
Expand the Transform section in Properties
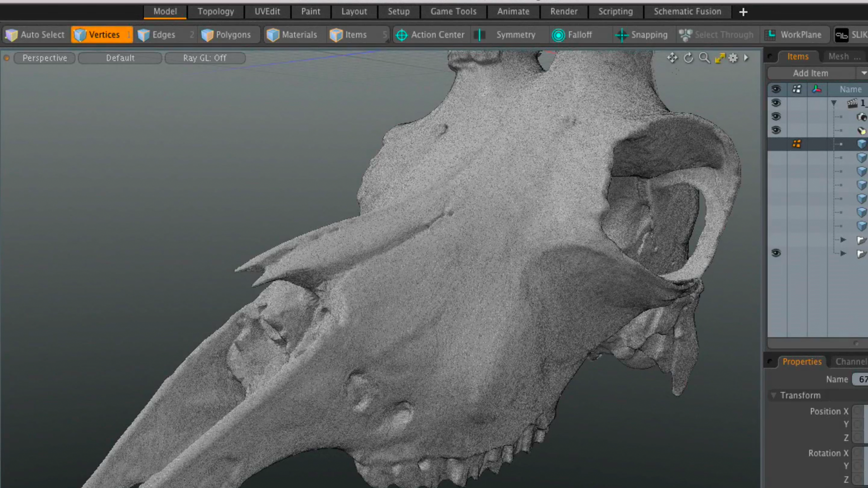point(774,395)
